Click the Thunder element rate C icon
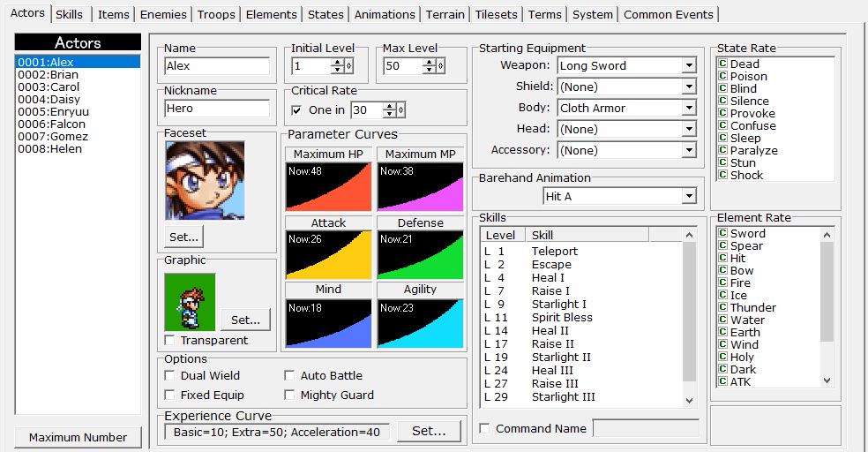This screenshot has width=868, height=452. (722, 307)
